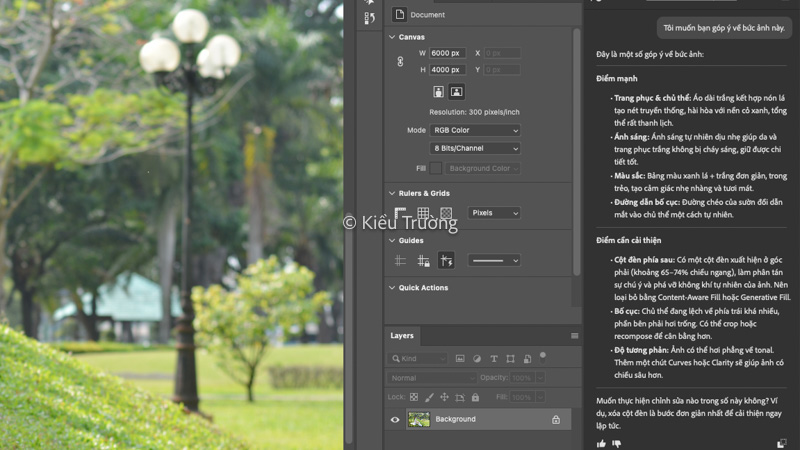Open the layer Opacity slider arrow
This screenshot has height=450, width=800.
[x=540, y=378]
